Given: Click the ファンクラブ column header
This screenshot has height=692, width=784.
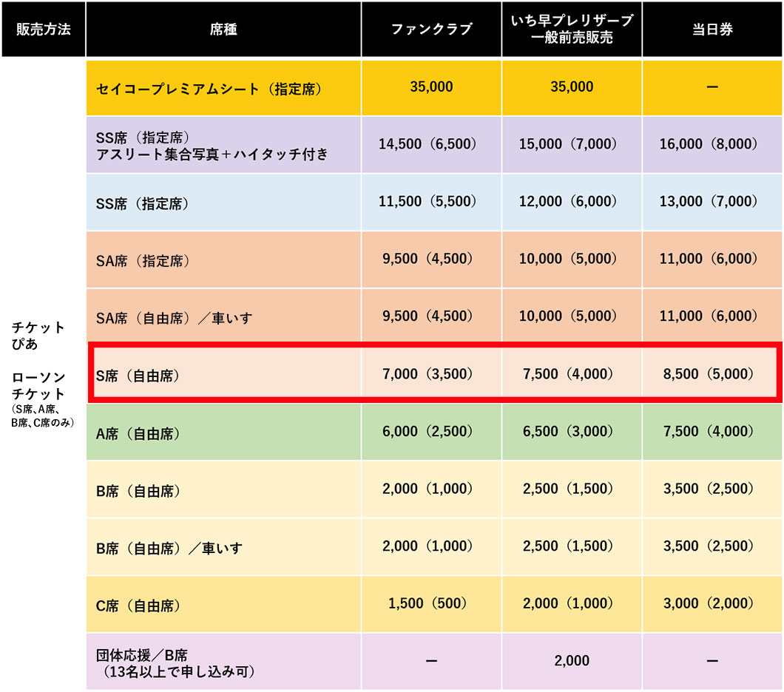Looking at the screenshot, I should (431, 30).
